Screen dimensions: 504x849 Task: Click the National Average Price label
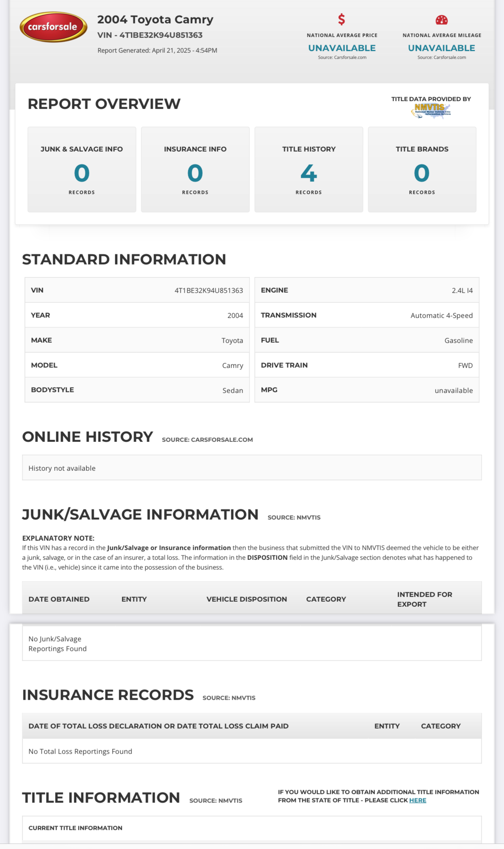(342, 35)
